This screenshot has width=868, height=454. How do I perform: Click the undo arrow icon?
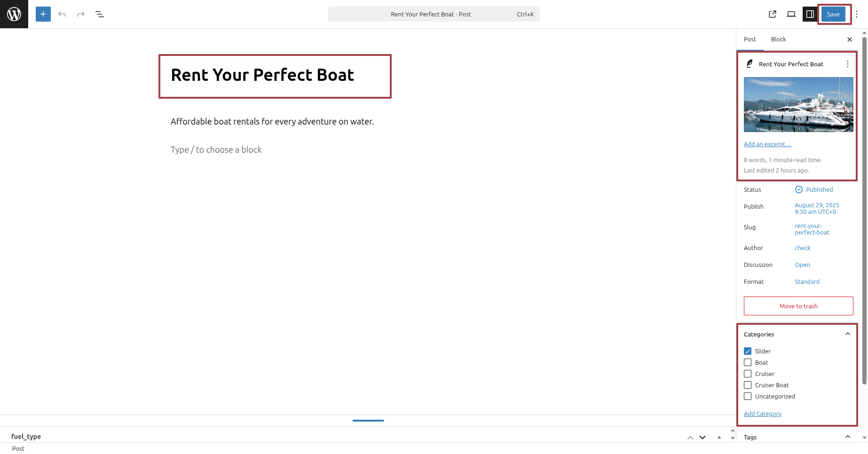pos(62,14)
